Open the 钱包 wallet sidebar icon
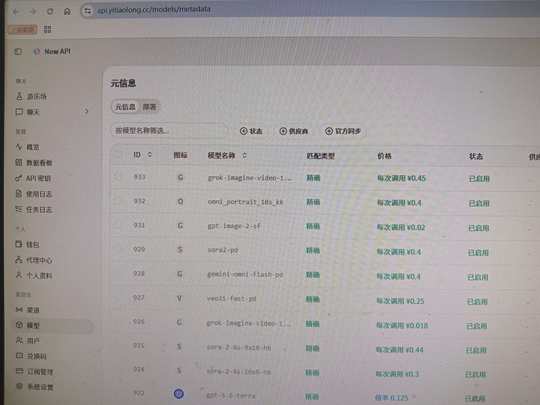The image size is (540, 405). 19,244
